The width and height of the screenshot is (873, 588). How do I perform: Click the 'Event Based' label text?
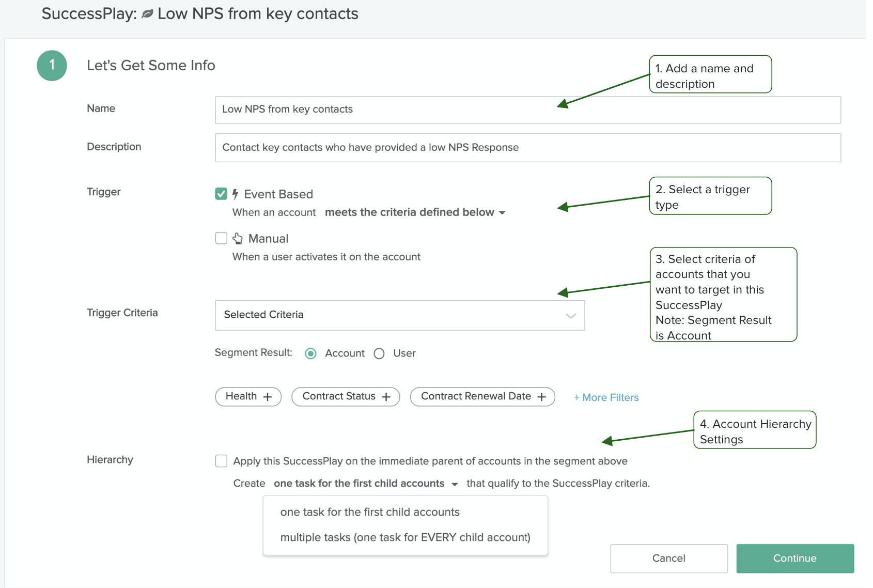pyautogui.click(x=278, y=194)
